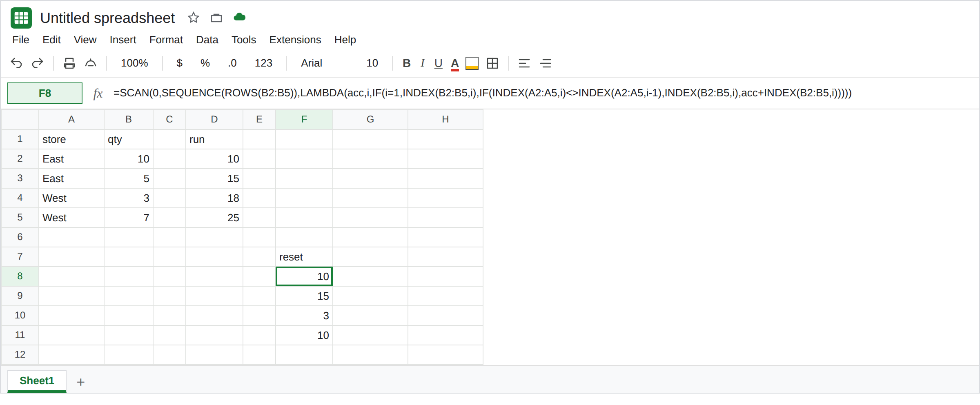Open the Data menu

(207, 40)
